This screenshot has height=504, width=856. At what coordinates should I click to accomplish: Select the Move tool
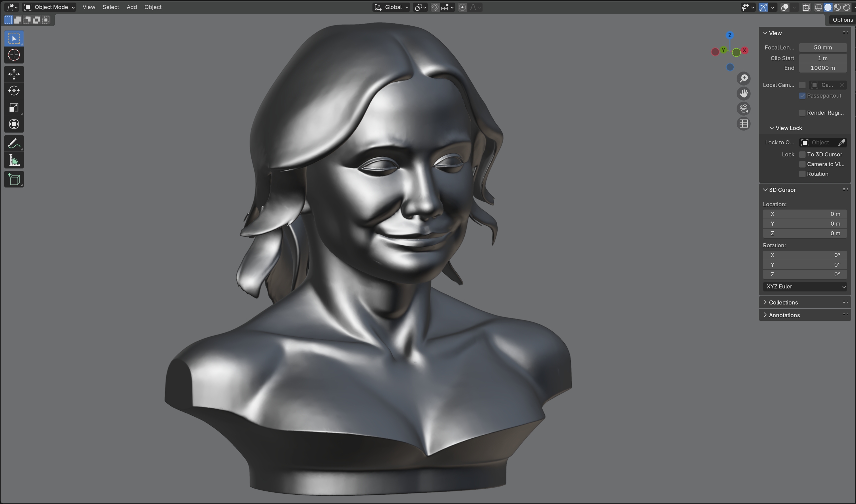pos(14,74)
